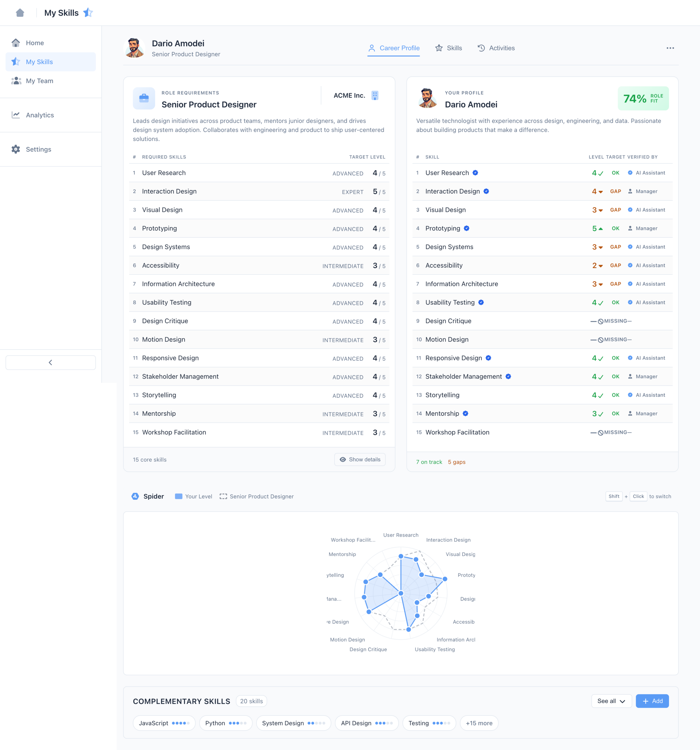Open Home in the sidebar
Image resolution: width=700 pixels, height=750 pixels.
51,43
